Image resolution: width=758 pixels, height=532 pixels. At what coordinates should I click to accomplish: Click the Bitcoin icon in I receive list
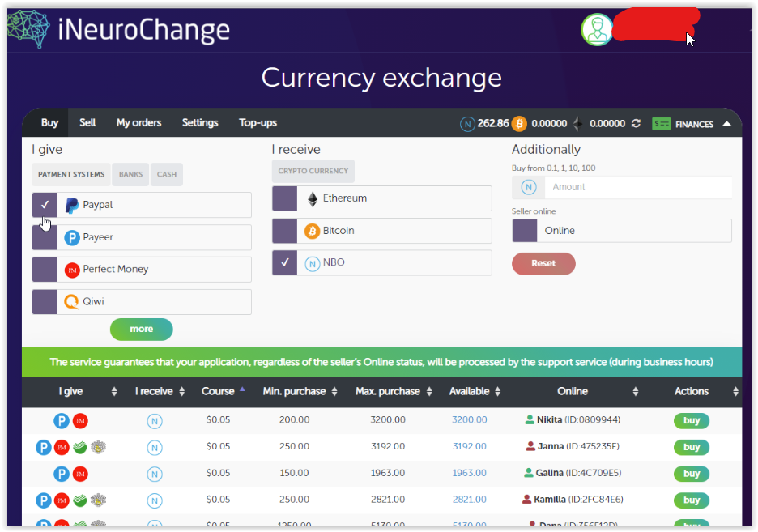click(x=313, y=232)
